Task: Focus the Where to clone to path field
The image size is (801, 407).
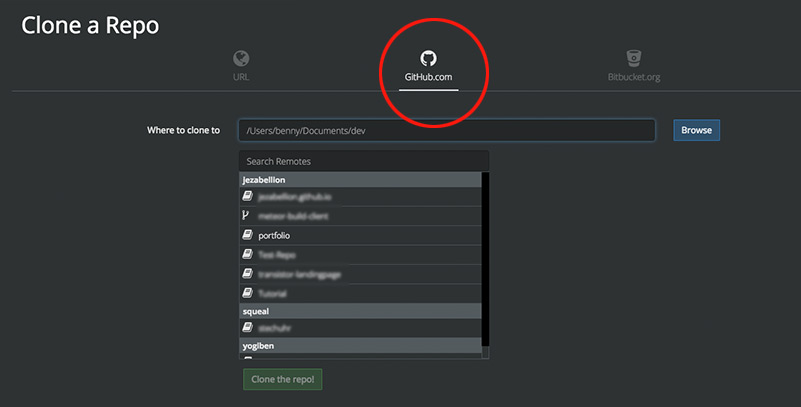Action: (446, 130)
